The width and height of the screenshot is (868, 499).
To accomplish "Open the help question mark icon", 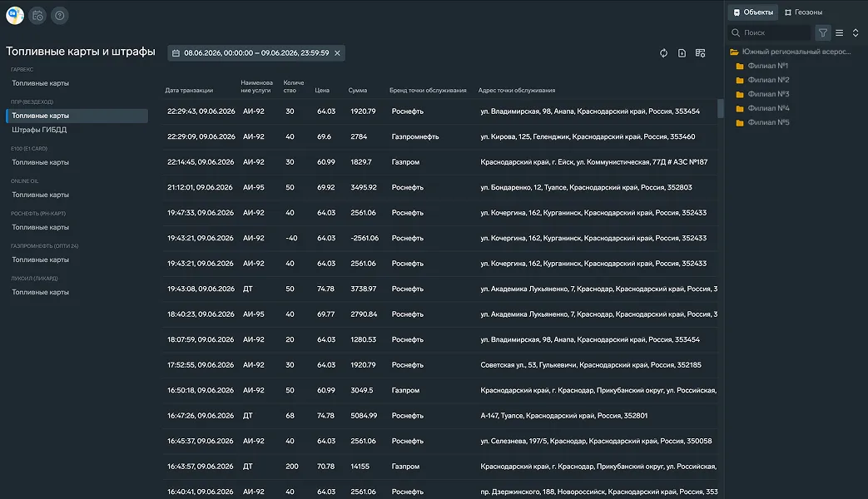I will 60,16.
